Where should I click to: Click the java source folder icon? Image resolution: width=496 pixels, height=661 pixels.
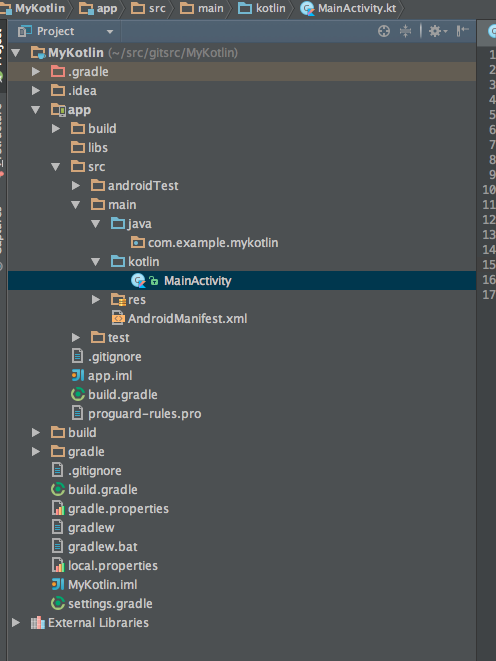(118, 223)
